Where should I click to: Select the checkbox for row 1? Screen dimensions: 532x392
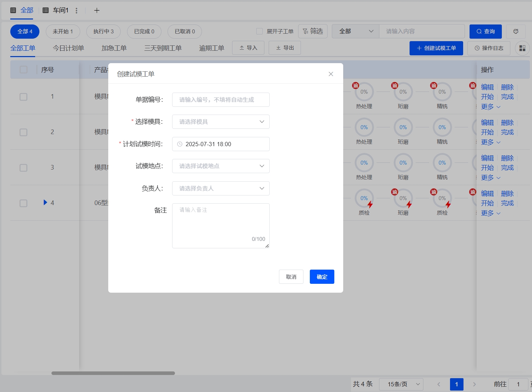23,96
